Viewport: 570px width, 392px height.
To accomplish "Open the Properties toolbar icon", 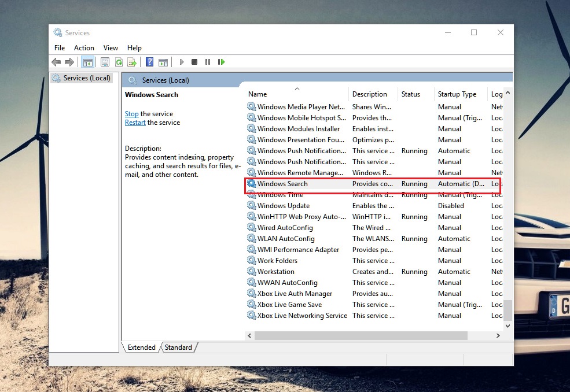I will point(105,62).
